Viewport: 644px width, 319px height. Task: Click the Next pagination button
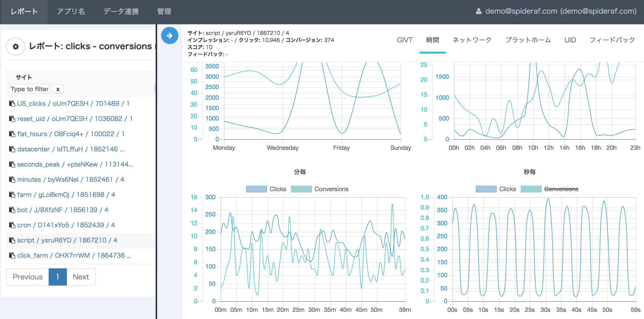[x=81, y=277]
